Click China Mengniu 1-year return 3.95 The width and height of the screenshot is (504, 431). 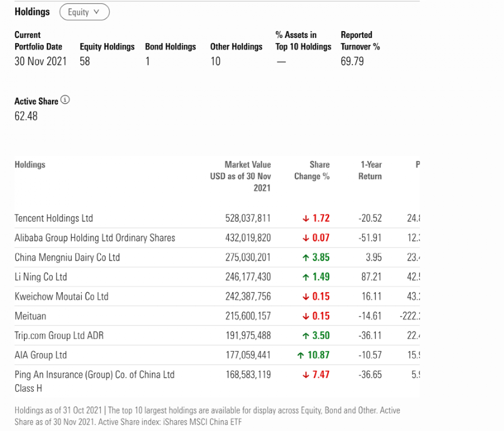(374, 257)
